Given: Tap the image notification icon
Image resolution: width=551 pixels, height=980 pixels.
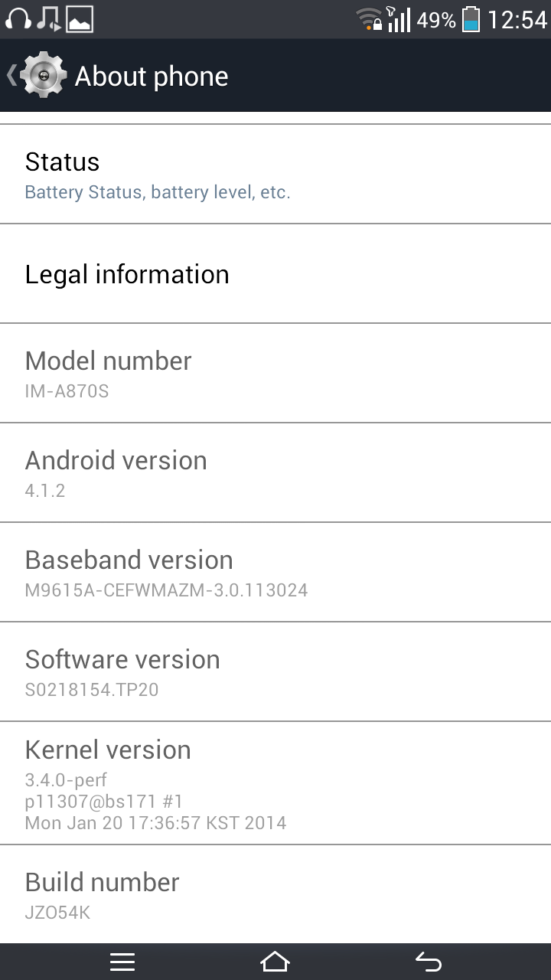Looking at the screenshot, I should pos(80,19).
